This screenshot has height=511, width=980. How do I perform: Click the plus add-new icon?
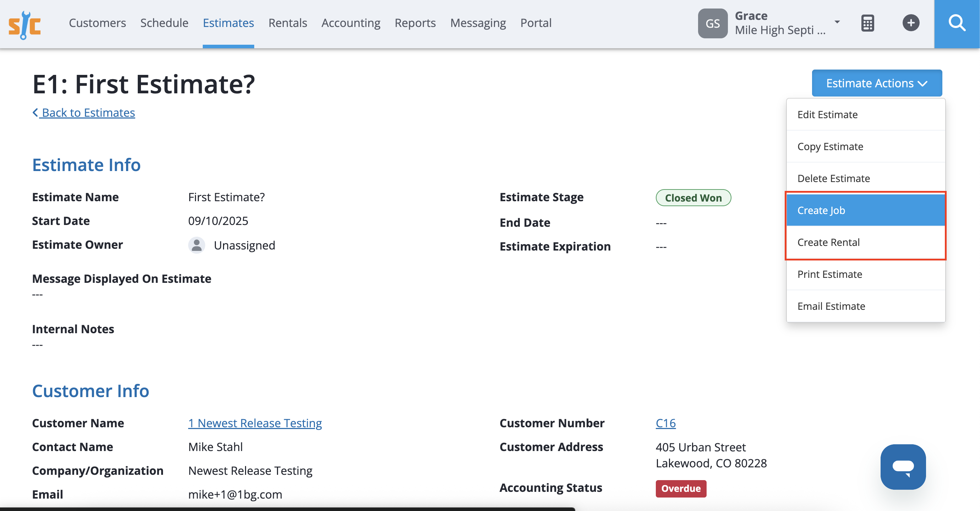(911, 23)
